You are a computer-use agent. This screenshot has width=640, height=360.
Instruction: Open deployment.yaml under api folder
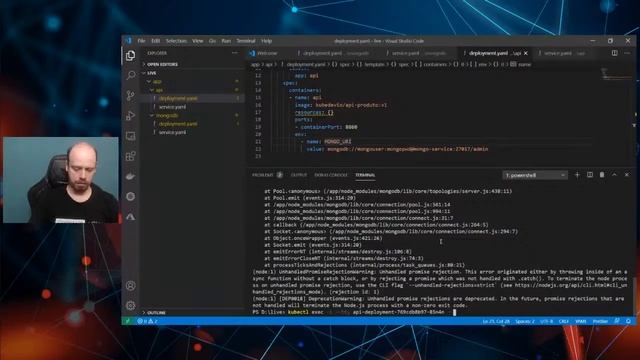point(178,98)
